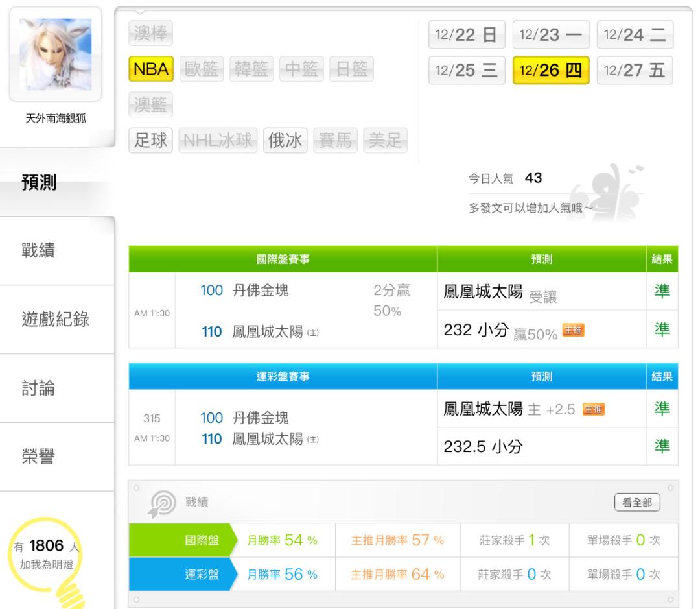Screen dimensions: 700x609
Task: Click the 月勝率 54 % stat
Action: pyautogui.click(x=282, y=540)
